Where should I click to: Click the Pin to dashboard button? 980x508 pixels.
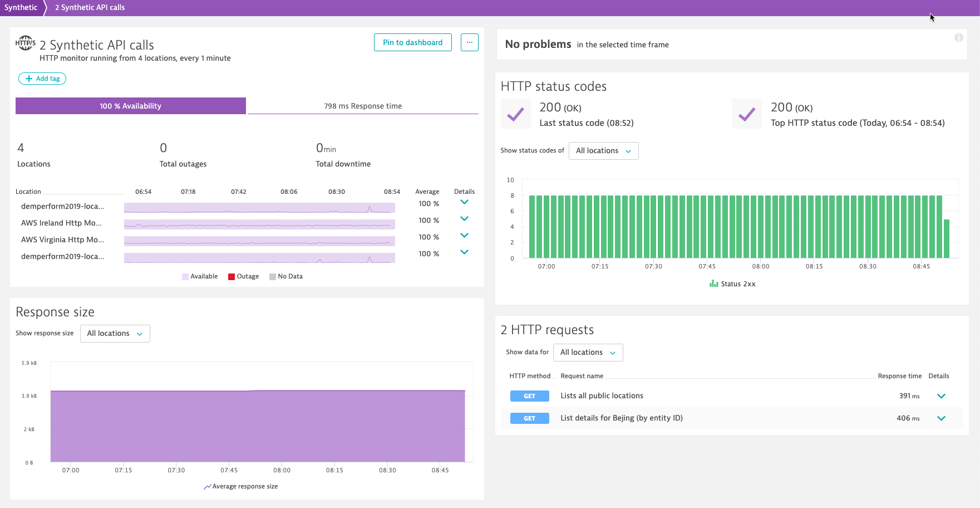[412, 42]
